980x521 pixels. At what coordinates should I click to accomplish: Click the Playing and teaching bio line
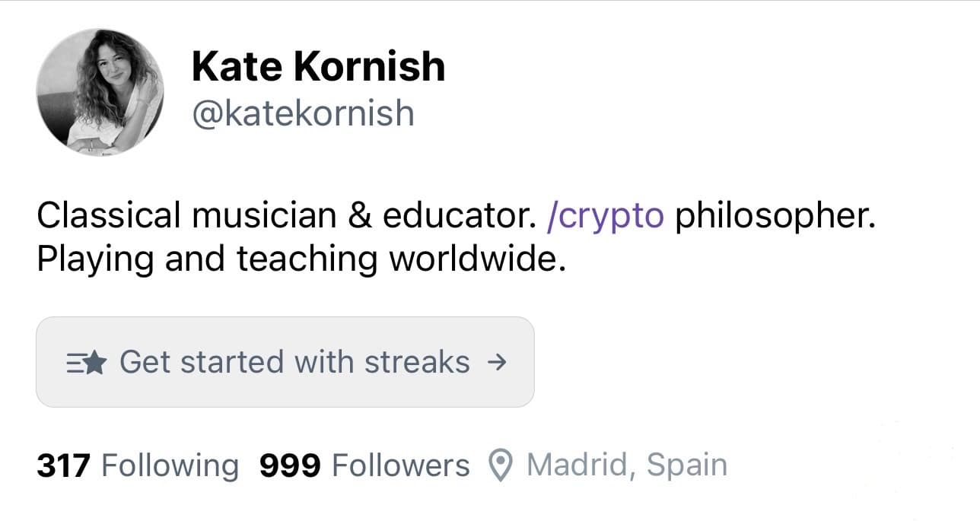pyautogui.click(x=302, y=260)
